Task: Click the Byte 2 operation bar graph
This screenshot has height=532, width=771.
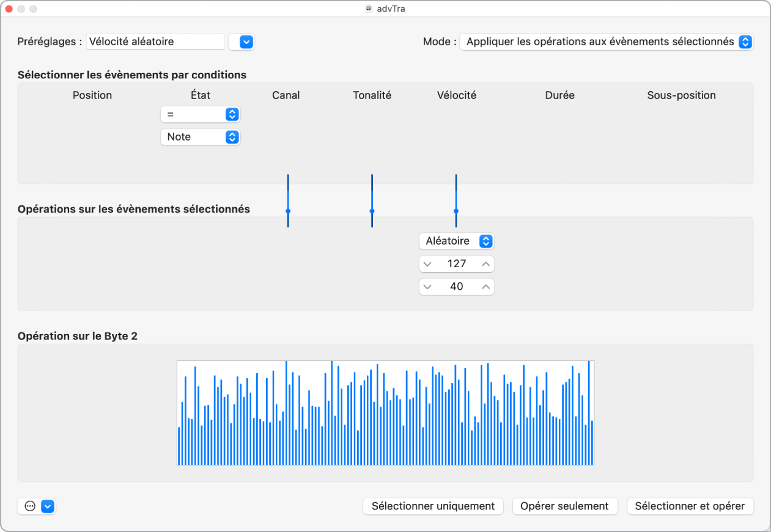Action: (385, 413)
